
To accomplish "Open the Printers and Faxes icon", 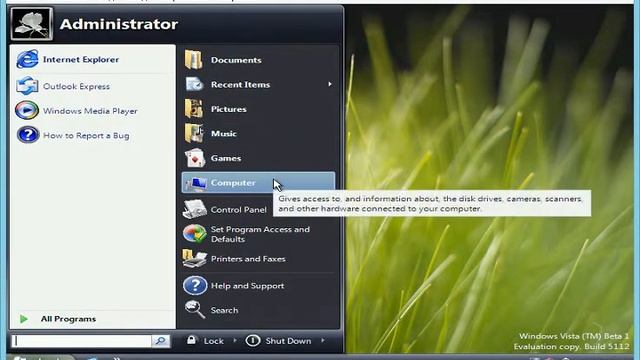I will [x=194, y=259].
